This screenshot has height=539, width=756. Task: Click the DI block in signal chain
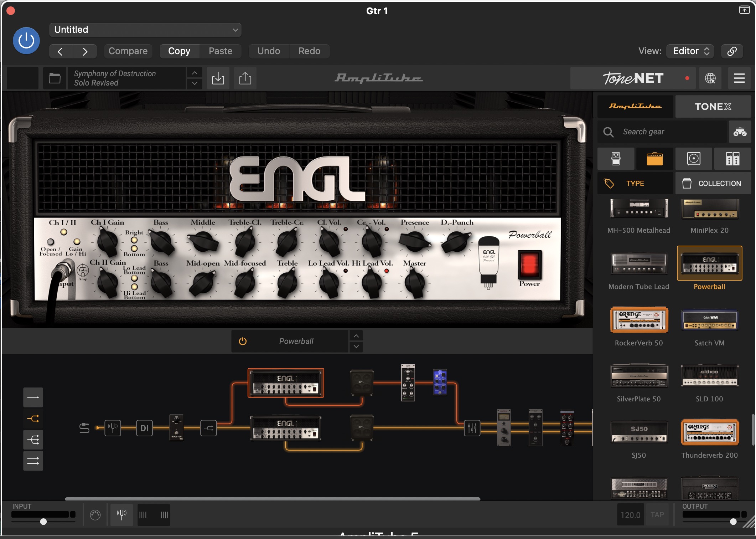click(x=144, y=428)
